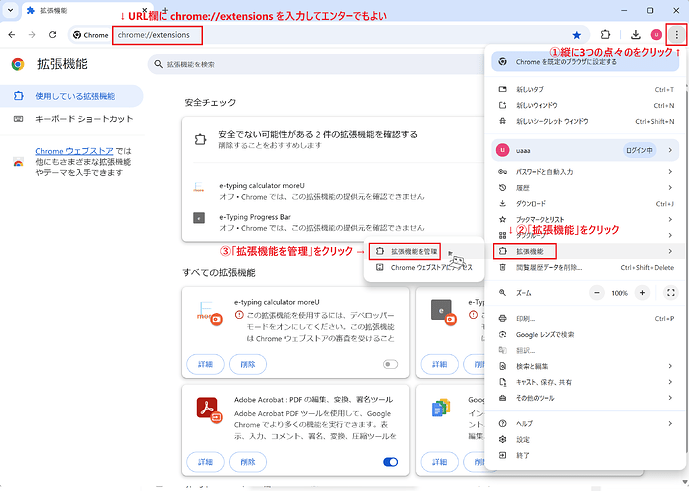The height and width of the screenshot is (491, 689).
Task: Open the Chrome three-dot menu button
Action: (x=676, y=35)
